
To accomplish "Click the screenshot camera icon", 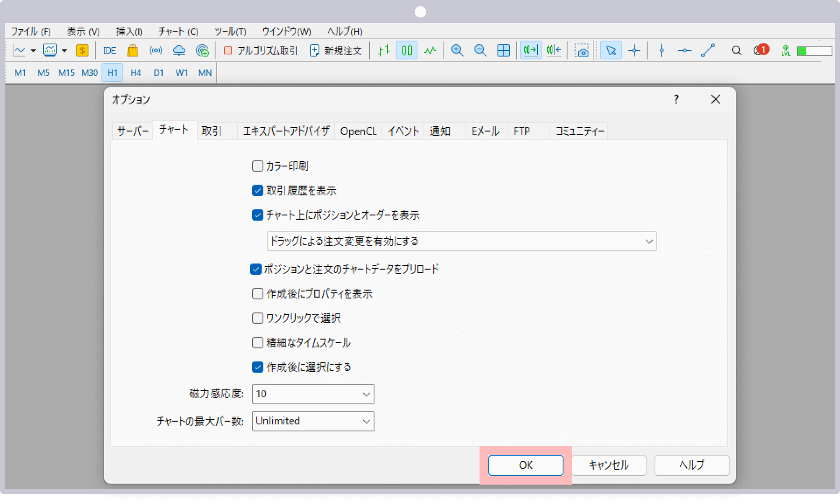I will tap(581, 51).
